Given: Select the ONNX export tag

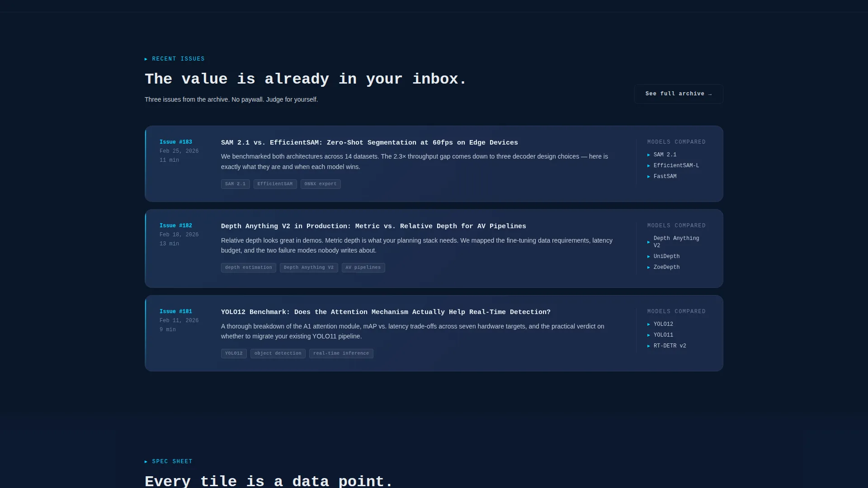Looking at the screenshot, I should pyautogui.click(x=321, y=184).
